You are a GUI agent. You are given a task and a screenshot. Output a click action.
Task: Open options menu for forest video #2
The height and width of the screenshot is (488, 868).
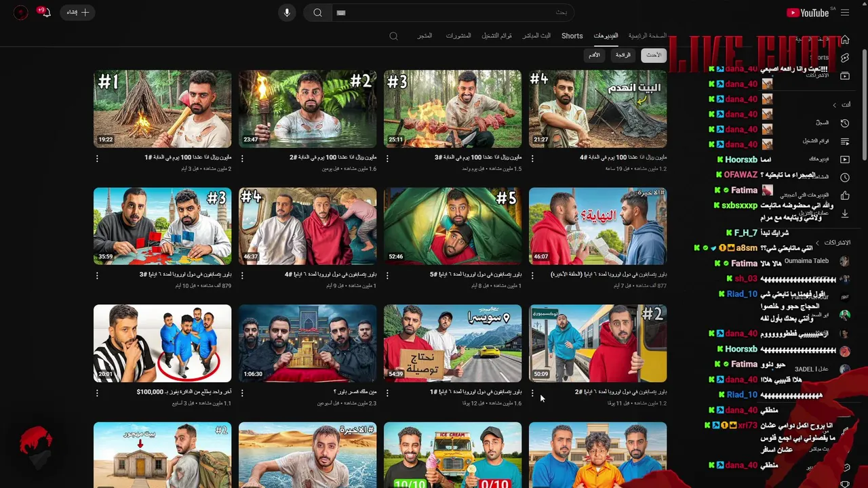(242, 159)
